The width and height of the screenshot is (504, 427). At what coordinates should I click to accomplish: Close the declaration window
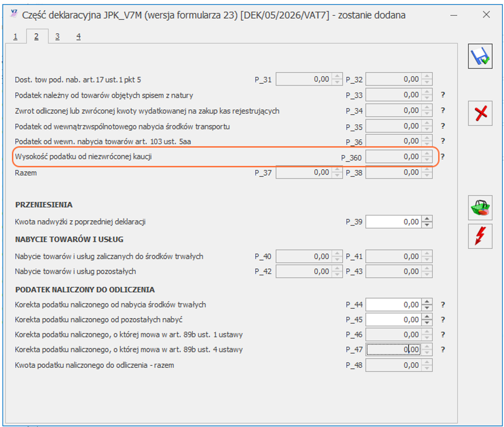click(x=486, y=15)
